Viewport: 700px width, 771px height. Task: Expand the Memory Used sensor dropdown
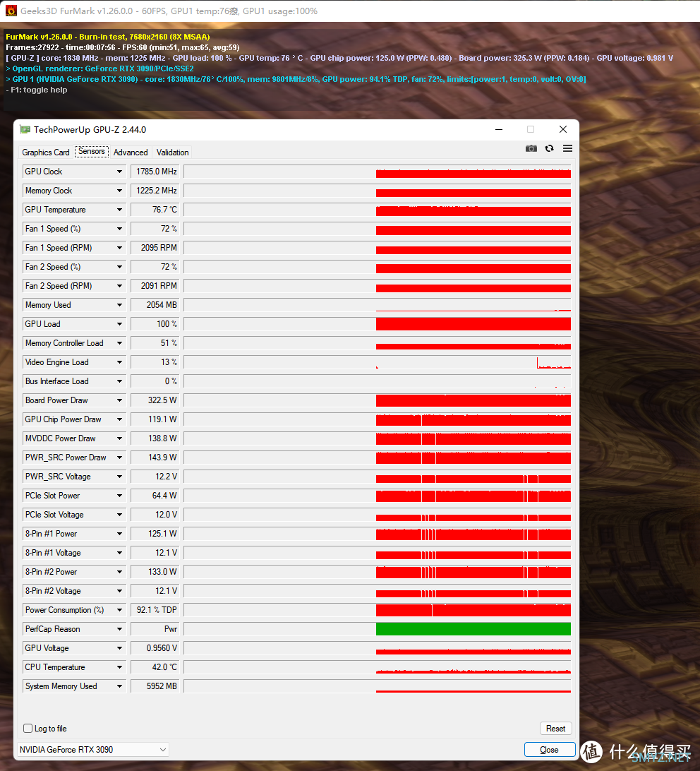pos(119,305)
